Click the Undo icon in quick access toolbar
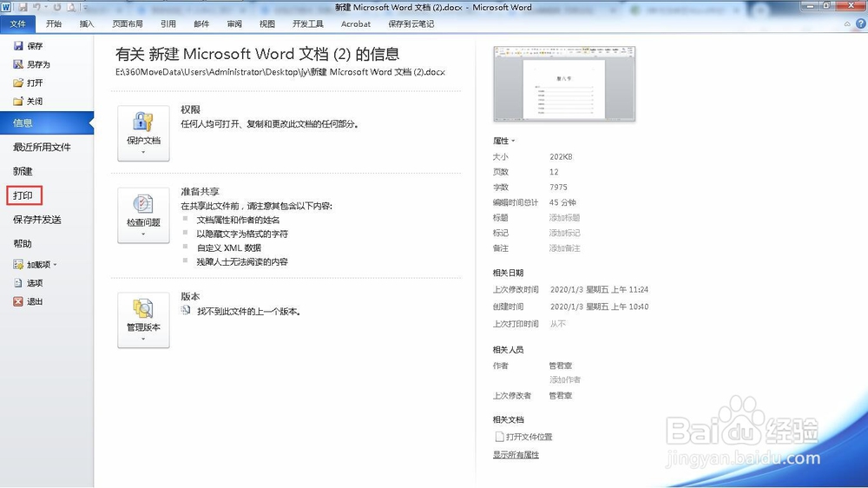This screenshot has height=488, width=868. (x=36, y=7)
